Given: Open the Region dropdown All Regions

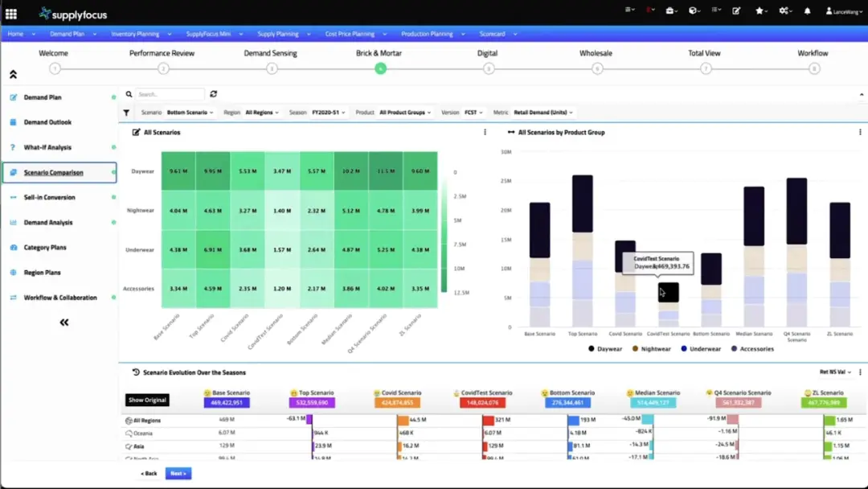Looking at the screenshot, I should [x=262, y=113].
